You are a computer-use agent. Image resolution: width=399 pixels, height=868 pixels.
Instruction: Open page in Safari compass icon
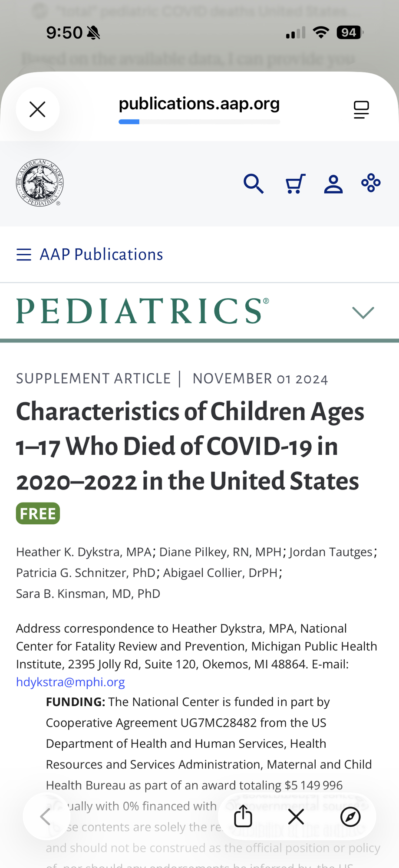tap(350, 817)
